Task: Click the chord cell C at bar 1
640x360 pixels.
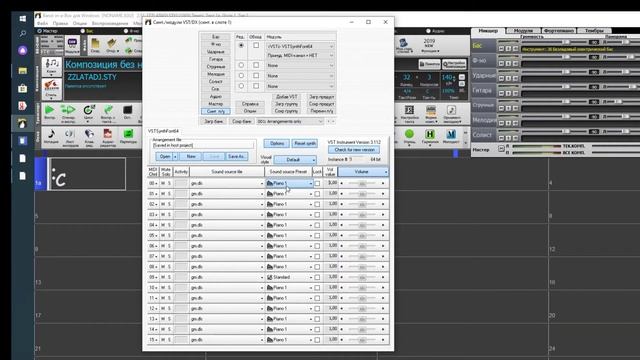Action: [x=87, y=174]
